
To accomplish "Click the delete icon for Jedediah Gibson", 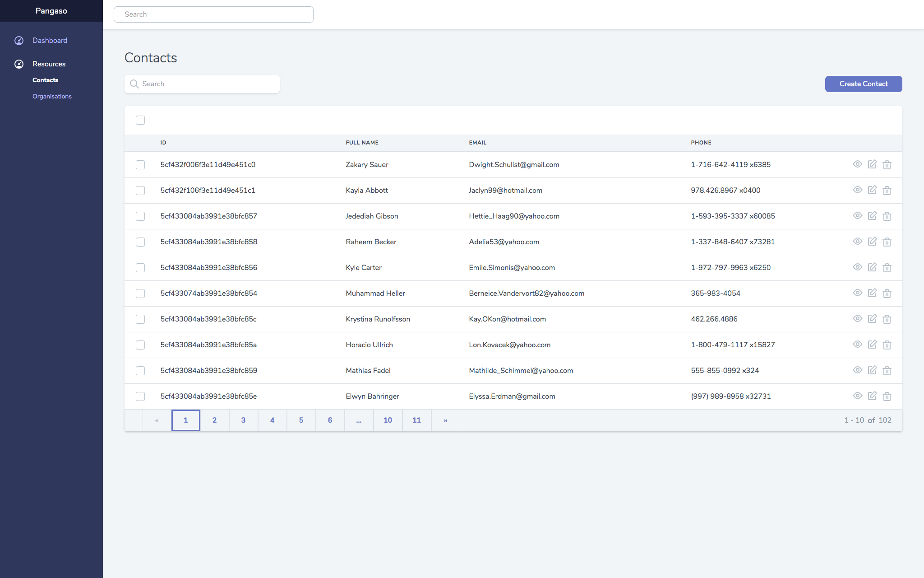I will click(887, 216).
